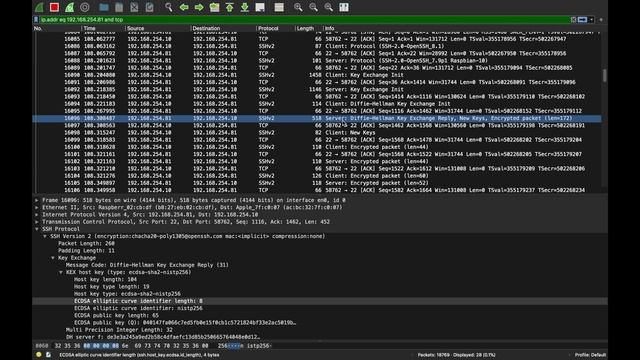Collapse the KEX host key node
This screenshot has width=640, height=360.
61,272
